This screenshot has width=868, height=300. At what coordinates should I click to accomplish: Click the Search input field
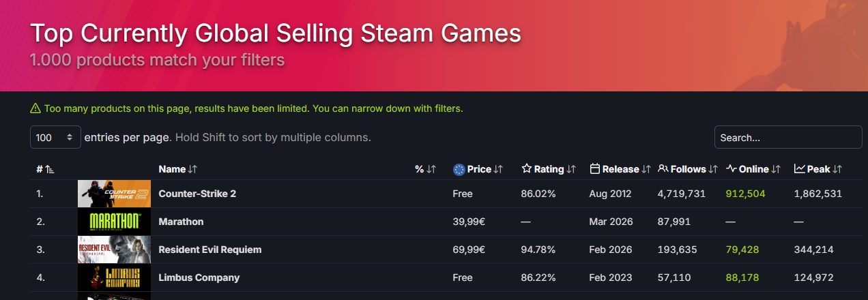[x=787, y=137]
